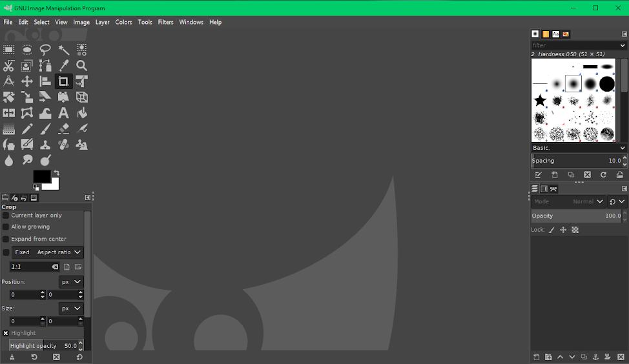Save tool preset button
The height and width of the screenshot is (364, 629).
coord(12,357)
